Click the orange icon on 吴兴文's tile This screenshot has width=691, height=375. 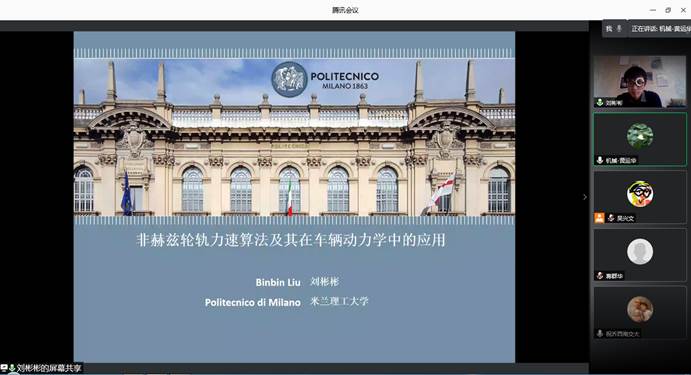click(x=599, y=218)
